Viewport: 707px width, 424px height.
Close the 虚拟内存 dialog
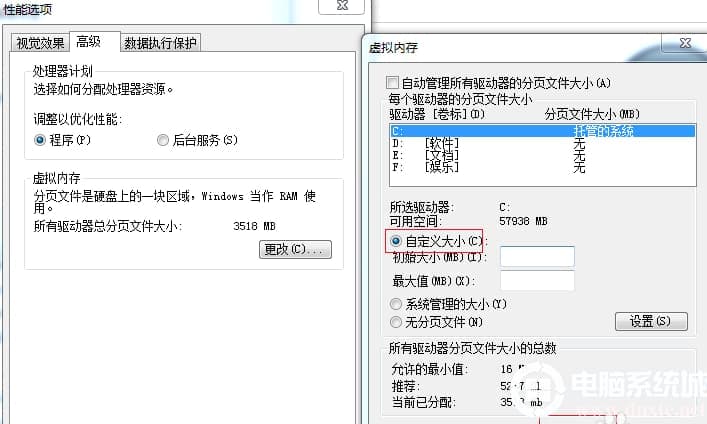pos(685,43)
